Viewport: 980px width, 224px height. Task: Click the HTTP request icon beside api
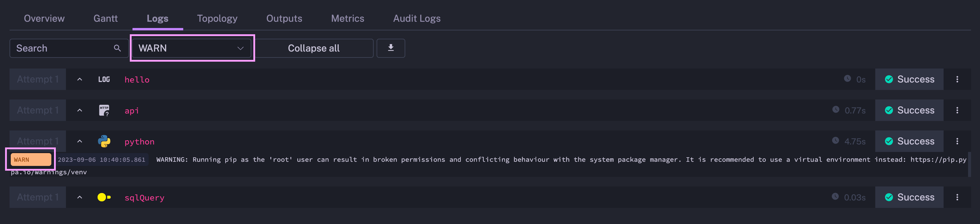[104, 110]
